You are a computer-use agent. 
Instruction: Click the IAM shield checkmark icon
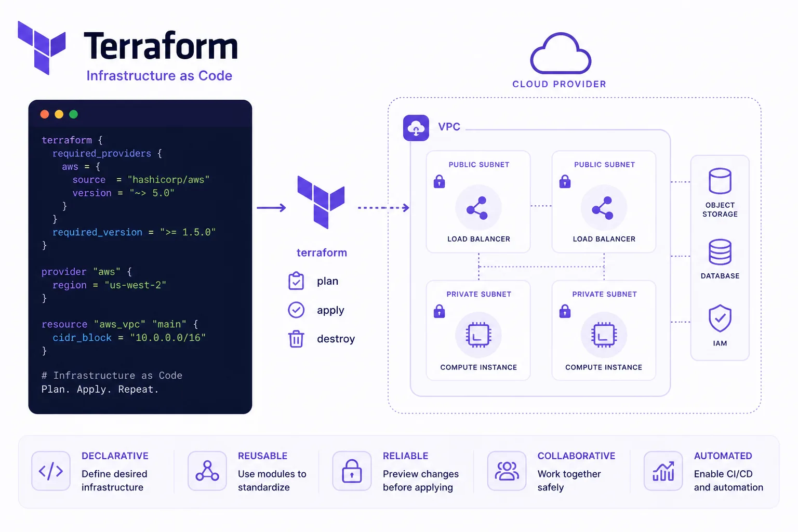click(720, 318)
